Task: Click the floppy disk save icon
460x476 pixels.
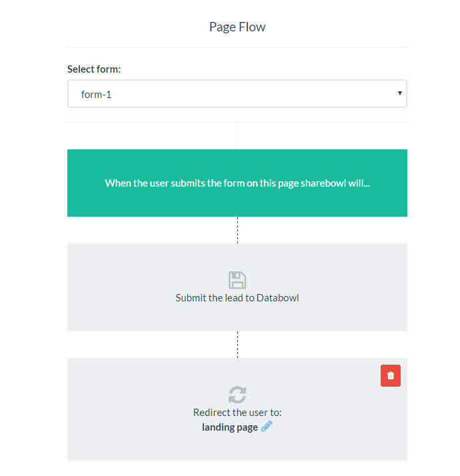Action: [237, 280]
